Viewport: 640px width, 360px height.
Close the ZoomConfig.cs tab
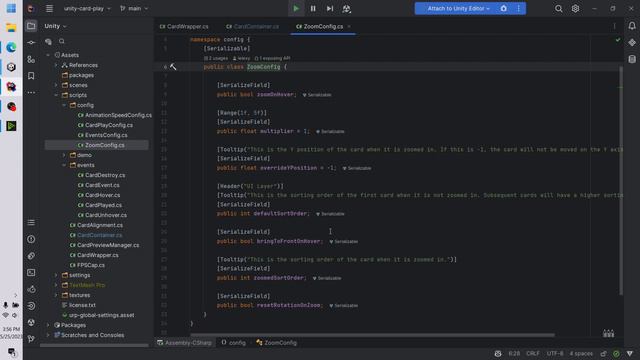(x=349, y=27)
